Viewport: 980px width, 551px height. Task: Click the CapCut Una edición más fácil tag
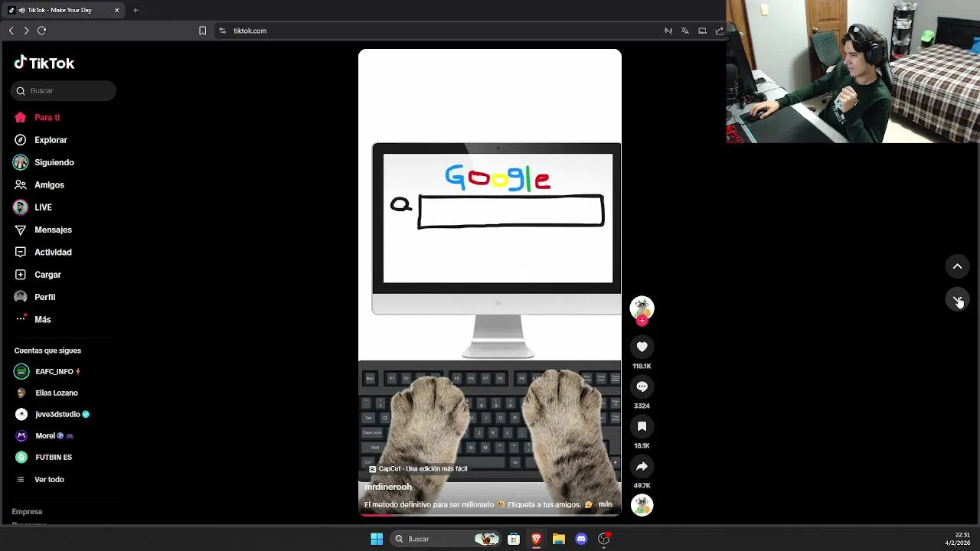tap(418, 469)
